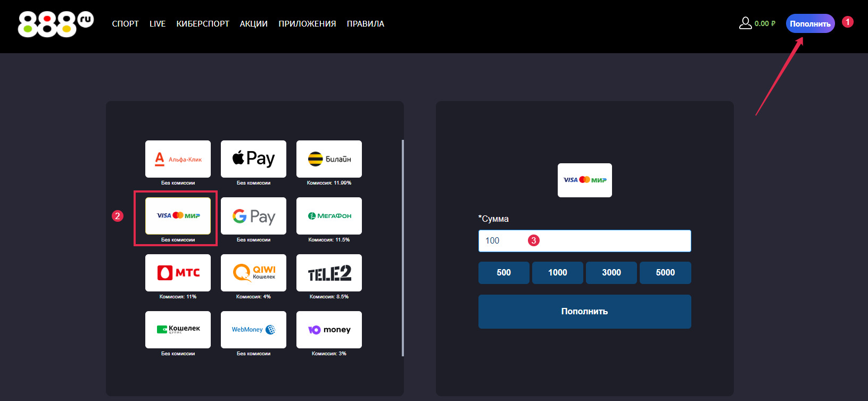Select Beeline payment tile
868x401 pixels.
[x=329, y=159]
